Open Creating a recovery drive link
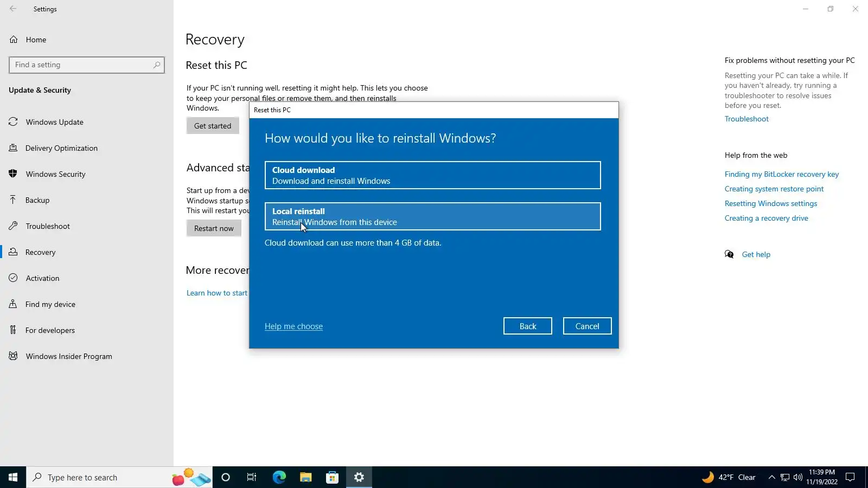Viewport: 868px width, 488px height. (767, 218)
